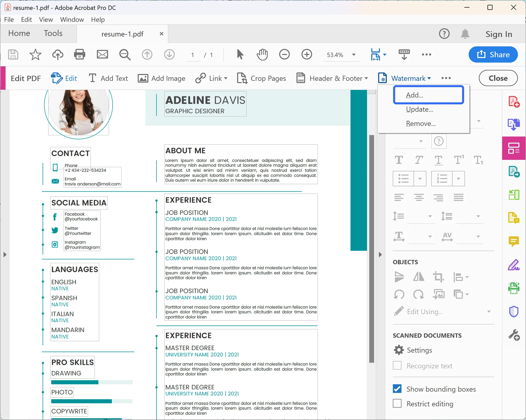Switch to the Home tab
Viewport: 526px width, 420px height.
[19, 33]
